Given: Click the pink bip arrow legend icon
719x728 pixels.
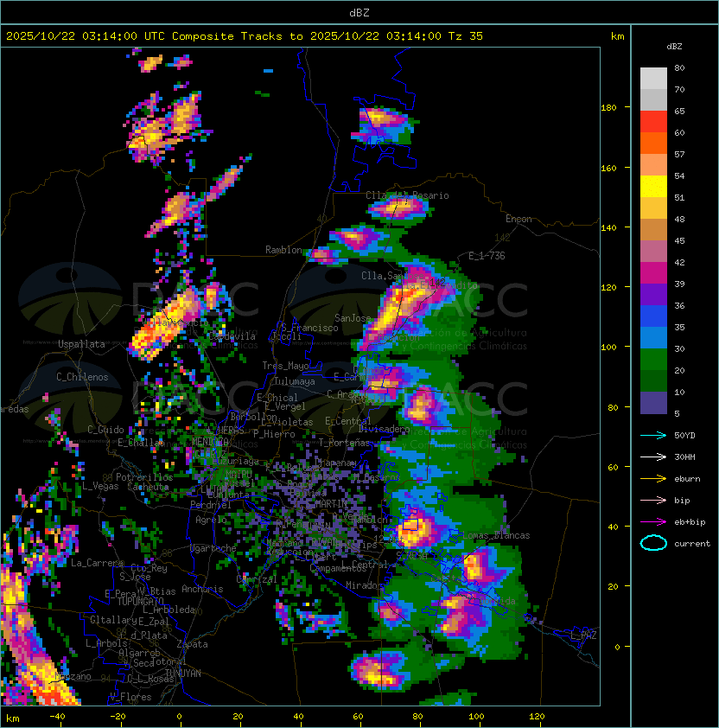Looking at the screenshot, I should tap(653, 500).
